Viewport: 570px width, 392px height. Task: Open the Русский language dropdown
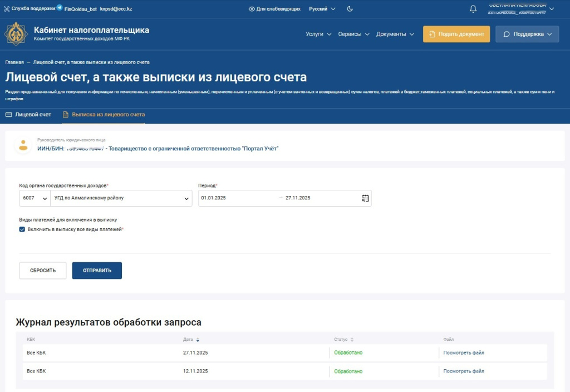(322, 9)
